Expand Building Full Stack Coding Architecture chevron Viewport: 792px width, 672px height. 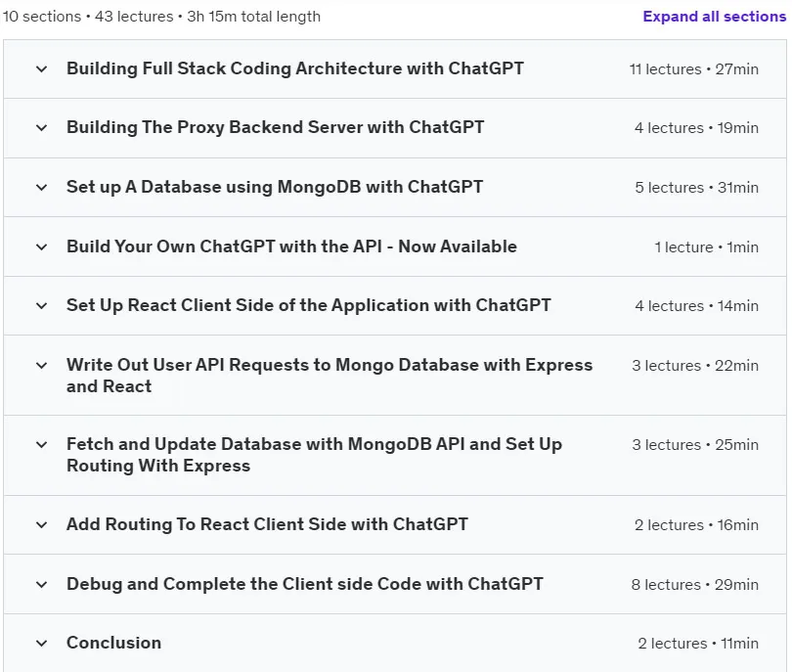pos(42,69)
